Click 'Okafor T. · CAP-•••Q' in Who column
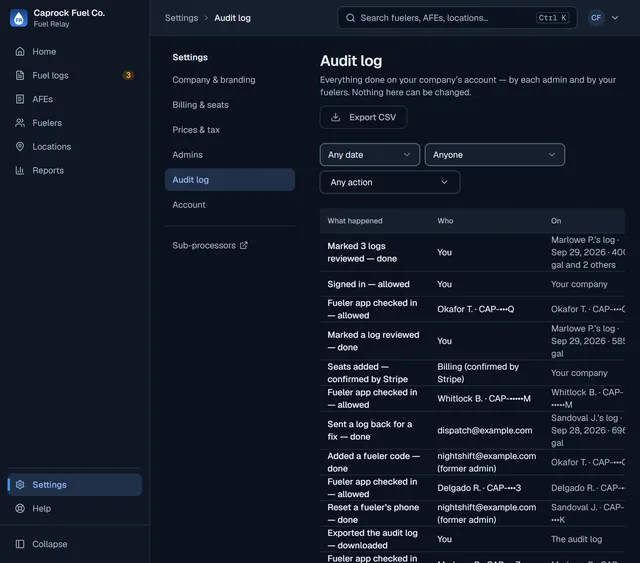Image resolution: width=640 pixels, height=563 pixels. (476, 309)
